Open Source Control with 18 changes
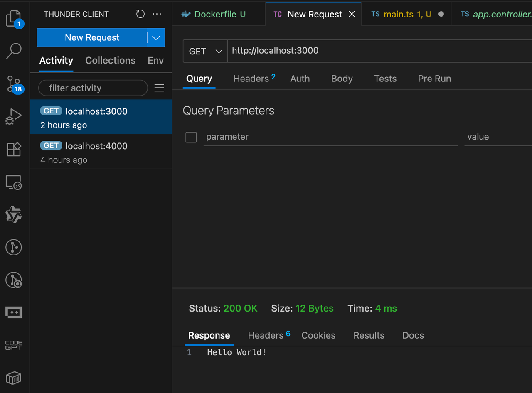The height and width of the screenshot is (393, 532). 14,84
